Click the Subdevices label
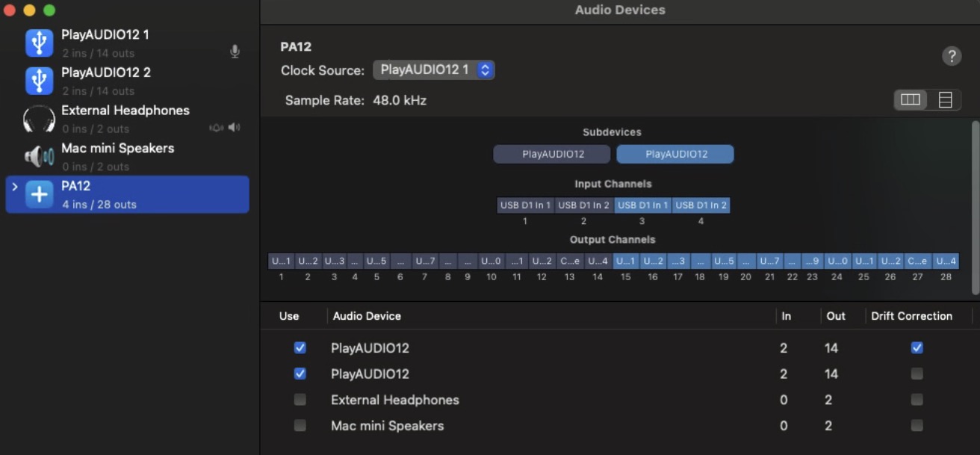Viewport: 980px width, 455px height. [612, 132]
